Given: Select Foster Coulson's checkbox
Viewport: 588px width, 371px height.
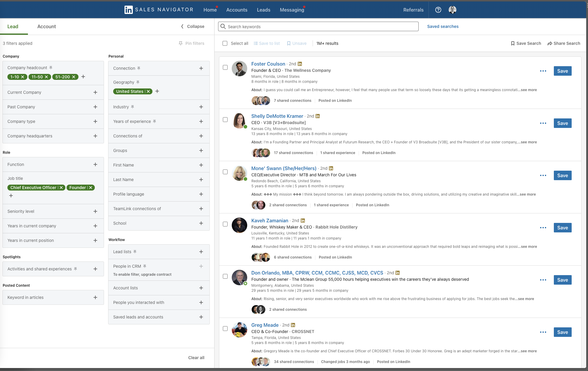Looking at the screenshot, I should tap(225, 67).
